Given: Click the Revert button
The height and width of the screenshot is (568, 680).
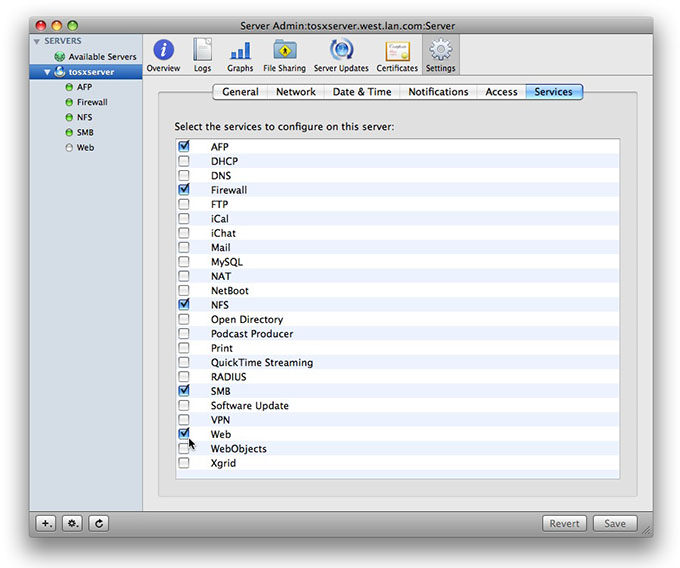Looking at the screenshot, I should pos(564,523).
